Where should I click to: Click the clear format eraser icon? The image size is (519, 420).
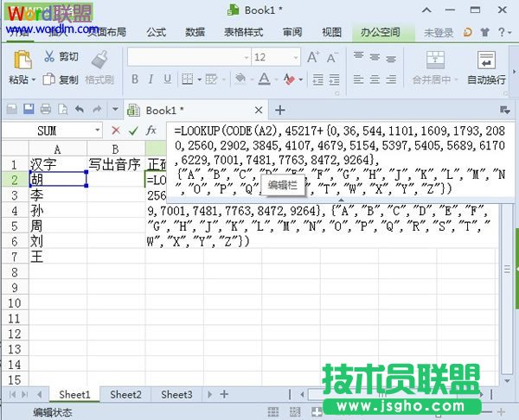289,80
